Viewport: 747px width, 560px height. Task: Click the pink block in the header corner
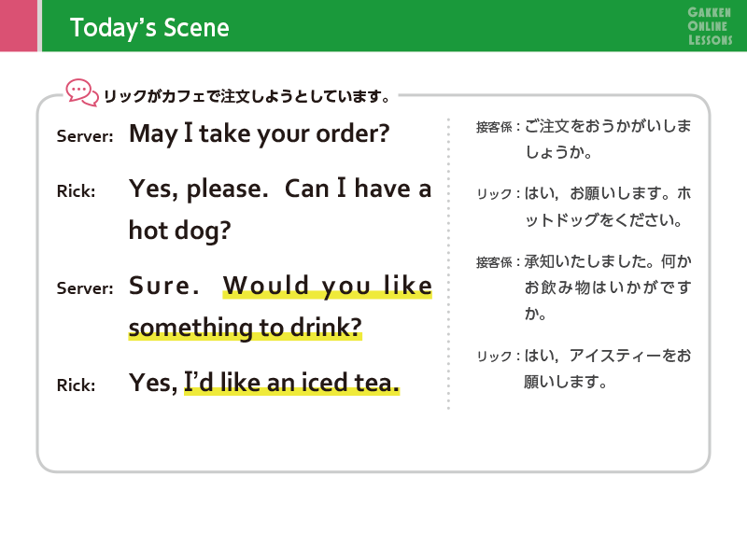18,26
